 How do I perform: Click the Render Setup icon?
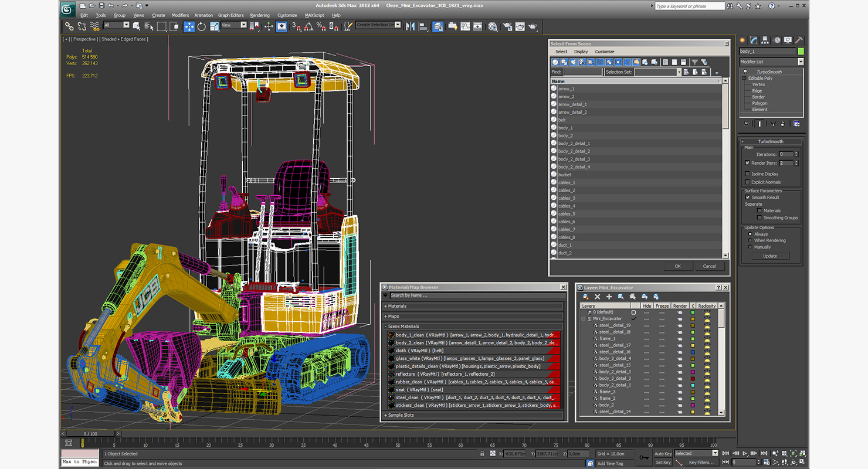pos(507,26)
